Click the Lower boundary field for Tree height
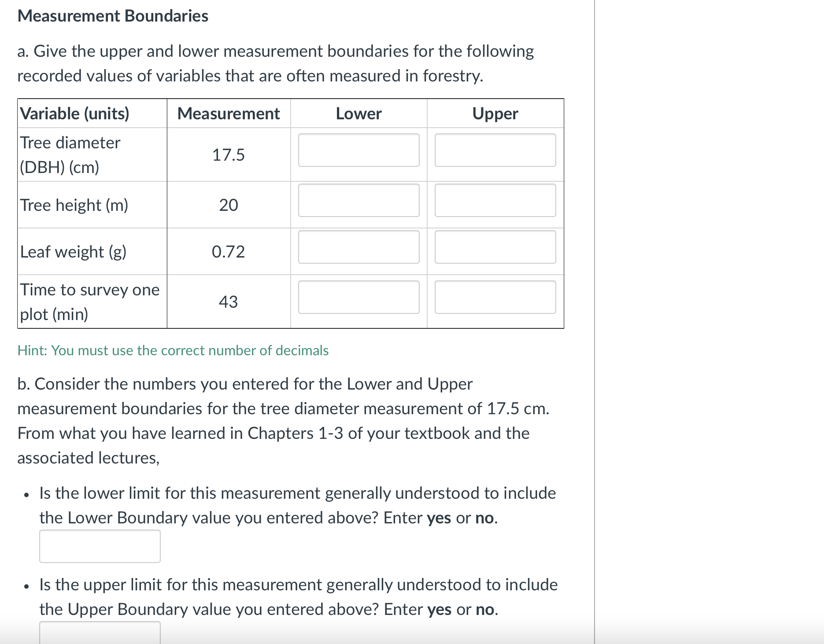 click(x=358, y=201)
